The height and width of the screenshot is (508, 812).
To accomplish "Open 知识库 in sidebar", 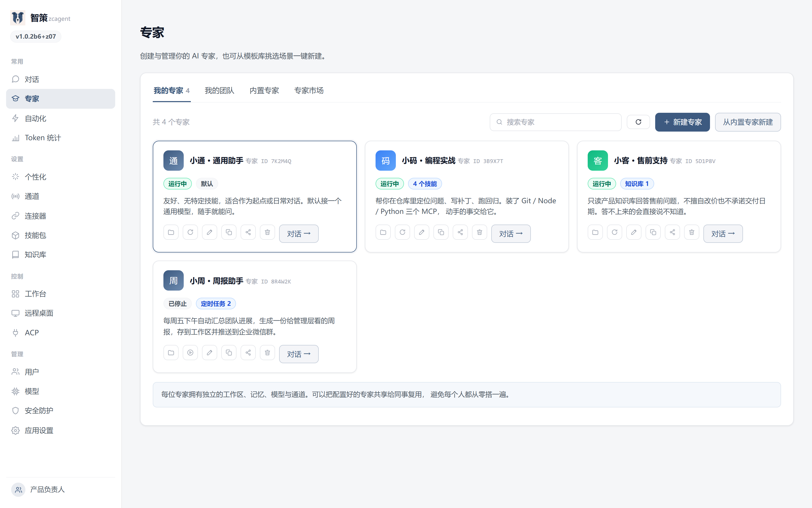I will click(60, 255).
